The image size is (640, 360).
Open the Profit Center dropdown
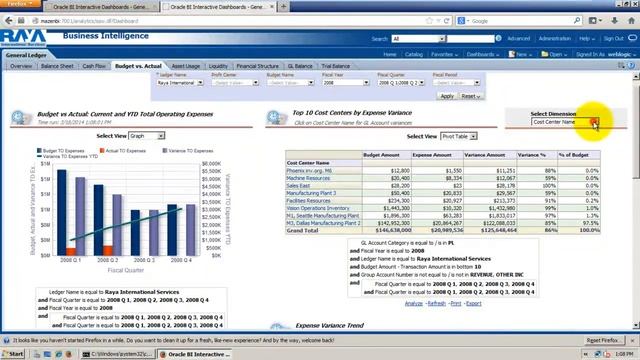(x=256, y=83)
